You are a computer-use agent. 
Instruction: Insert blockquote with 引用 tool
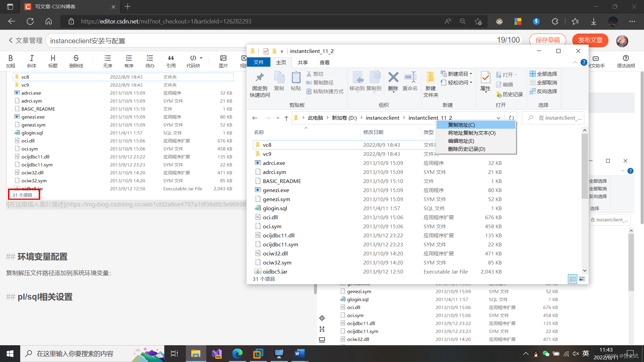pos(171,61)
